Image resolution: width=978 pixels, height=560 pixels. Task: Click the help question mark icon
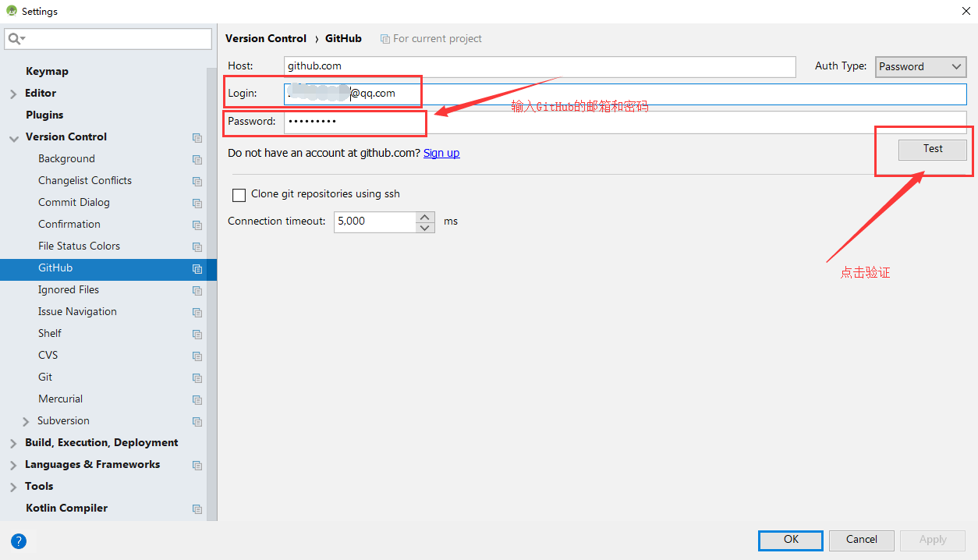tap(19, 541)
